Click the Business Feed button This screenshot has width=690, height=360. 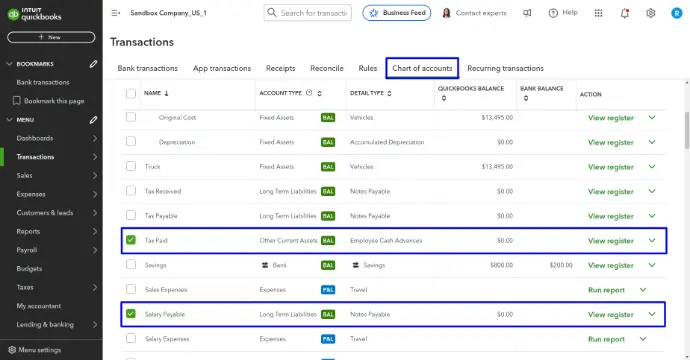pos(397,13)
